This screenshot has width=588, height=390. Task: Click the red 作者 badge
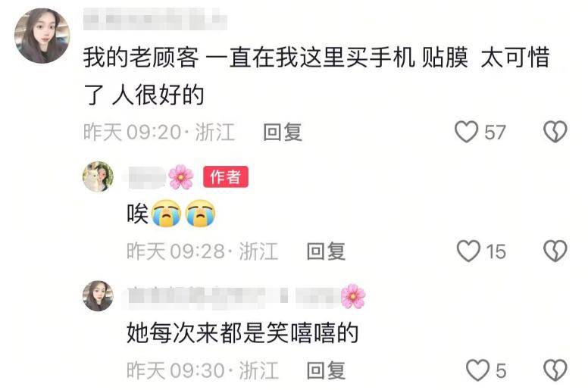pos(226,176)
